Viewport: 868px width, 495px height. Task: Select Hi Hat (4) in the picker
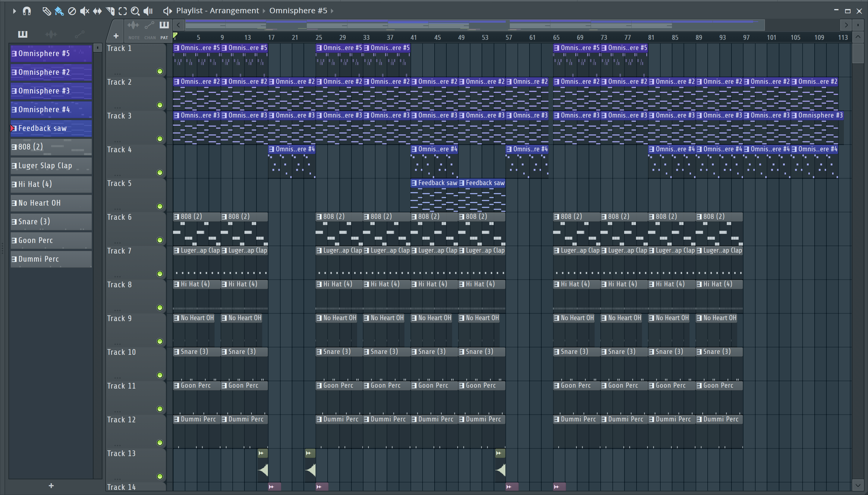(51, 184)
